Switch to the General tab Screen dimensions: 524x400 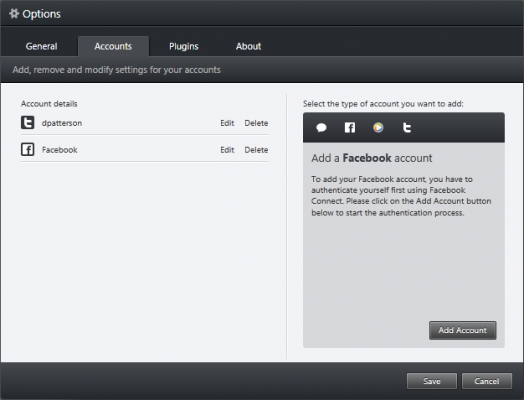pyautogui.click(x=41, y=46)
